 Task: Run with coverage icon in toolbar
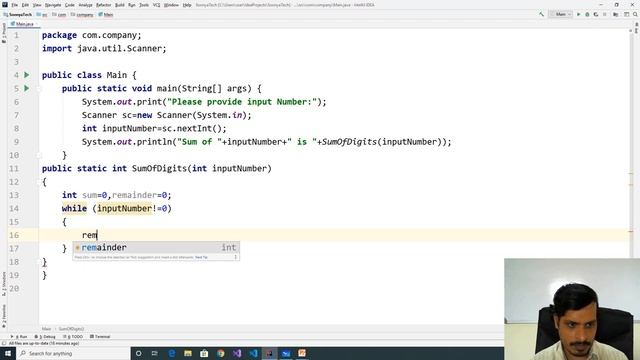point(596,14)
